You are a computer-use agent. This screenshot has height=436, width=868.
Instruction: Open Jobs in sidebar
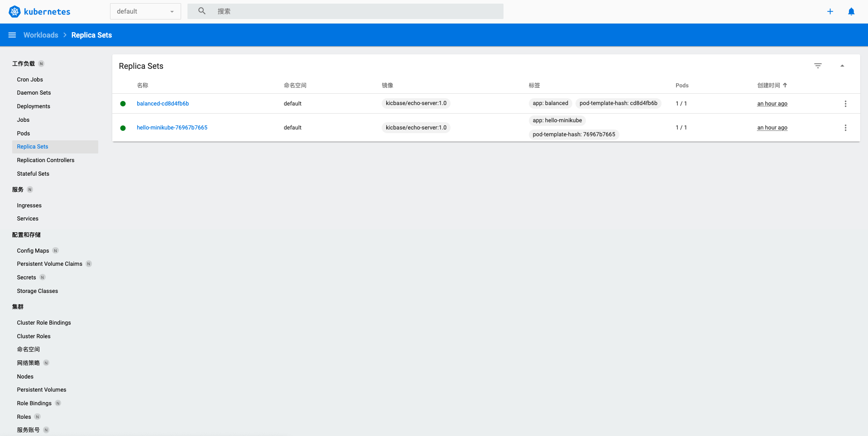coord(23,120)
